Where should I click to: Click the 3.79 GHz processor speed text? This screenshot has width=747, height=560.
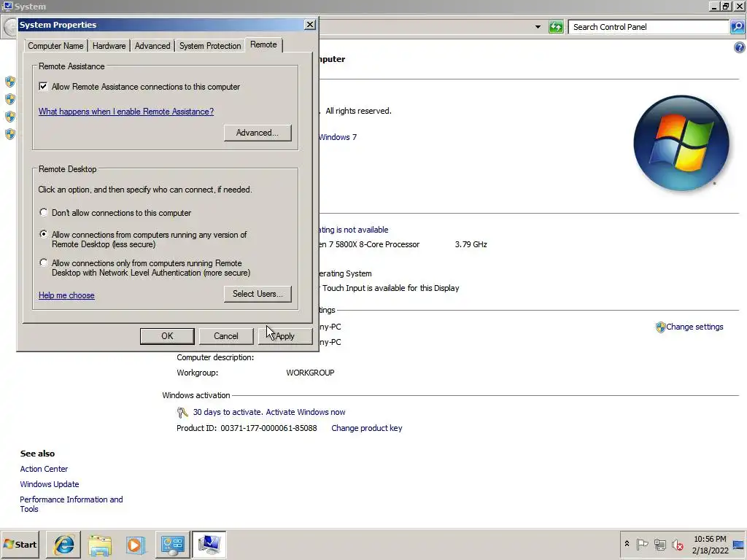point(471,245)
